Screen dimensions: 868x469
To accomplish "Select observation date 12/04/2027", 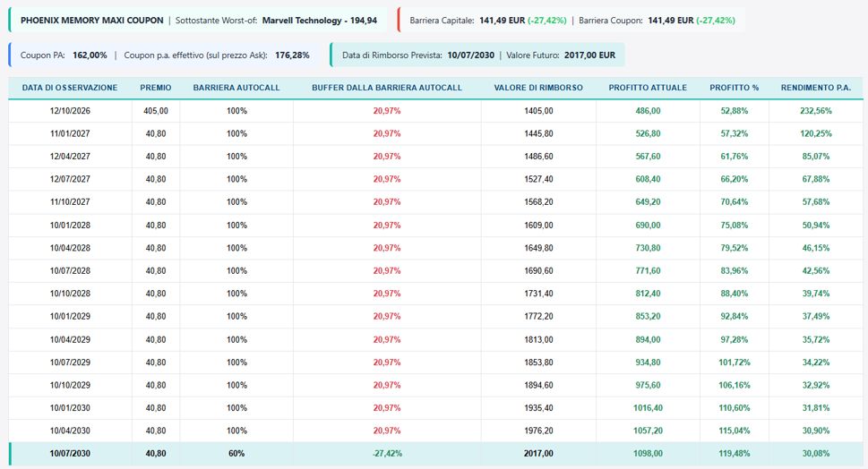I will [x=70, y=157].
